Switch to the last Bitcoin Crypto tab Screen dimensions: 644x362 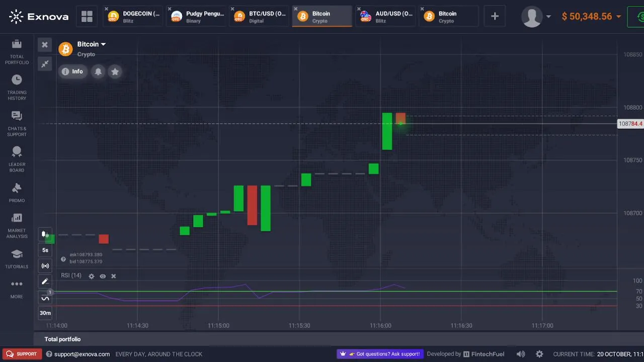449,17
